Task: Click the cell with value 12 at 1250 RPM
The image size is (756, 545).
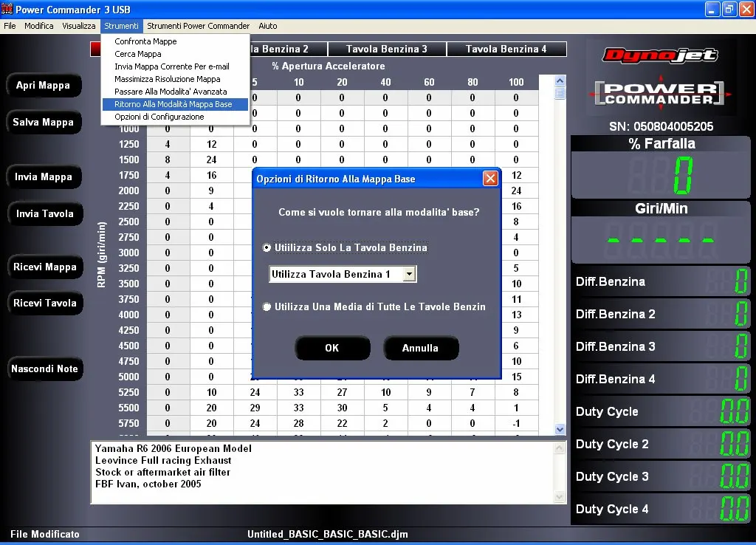Action: (x=212, y=144)
